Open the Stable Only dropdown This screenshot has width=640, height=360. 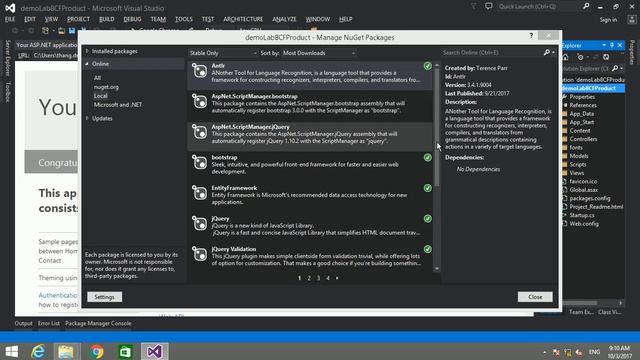[223, 53]
